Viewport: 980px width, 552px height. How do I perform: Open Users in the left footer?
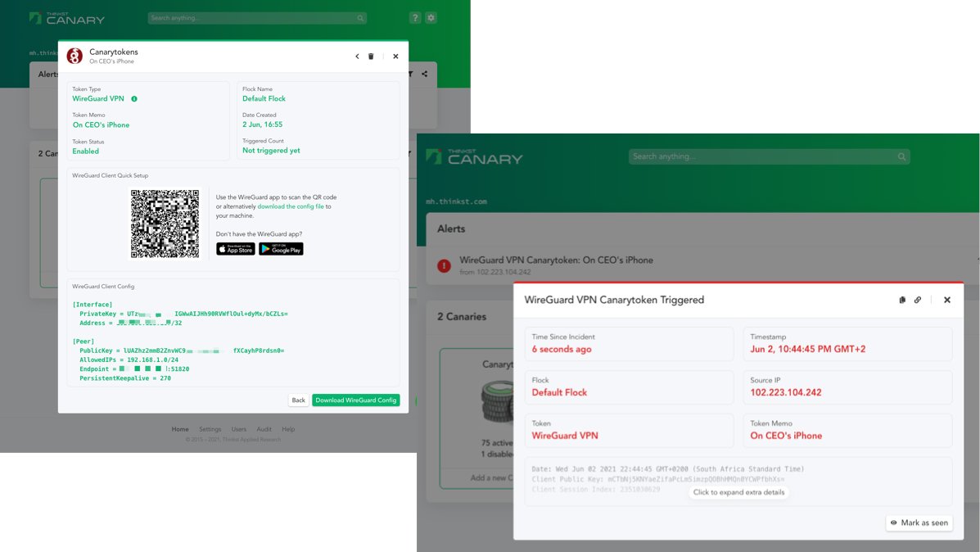coord(239,429)
